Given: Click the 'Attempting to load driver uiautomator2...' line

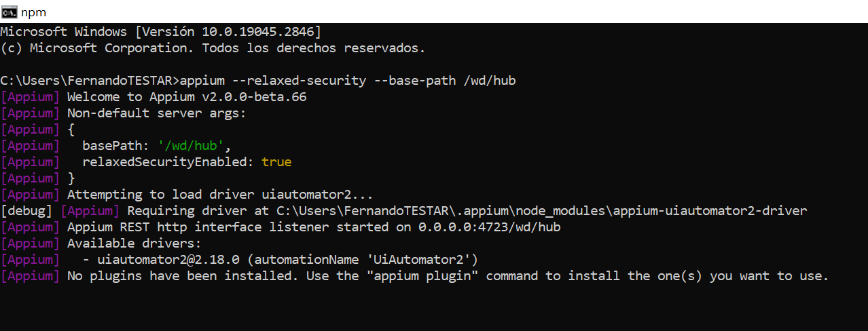Looking at the screenshot, I should click(x=220, y=195).
